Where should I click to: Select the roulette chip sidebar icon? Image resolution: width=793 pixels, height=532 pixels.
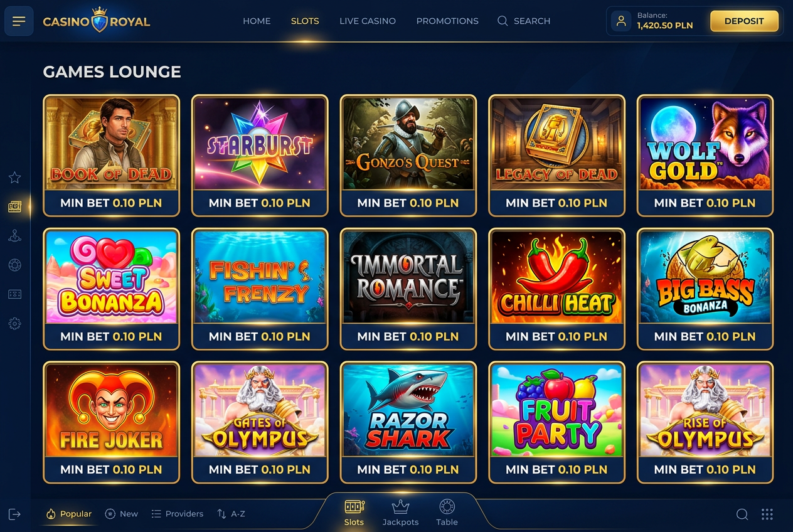tap(15, 265)
